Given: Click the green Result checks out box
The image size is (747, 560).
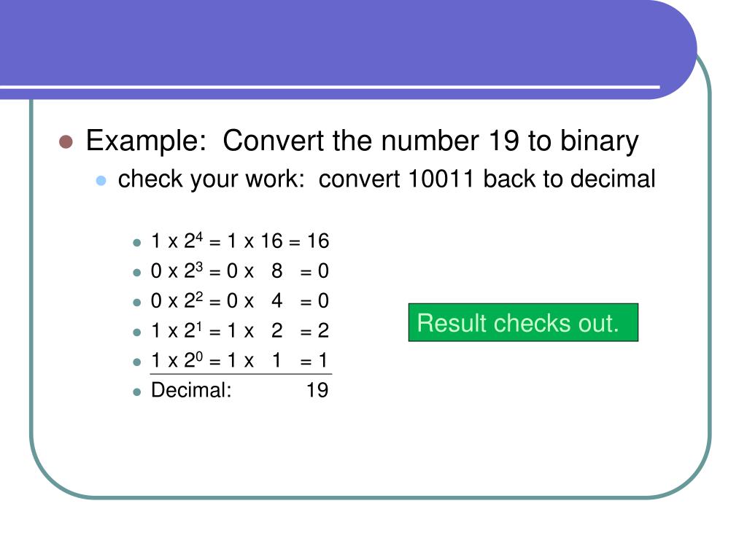Looking at the screenshot, I should [x=523, y=322].
